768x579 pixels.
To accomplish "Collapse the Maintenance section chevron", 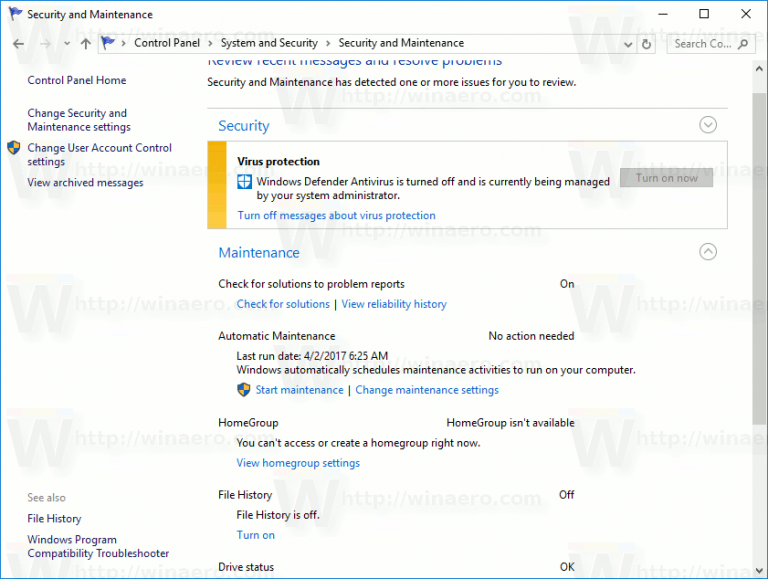I will (x=708, y=252).
